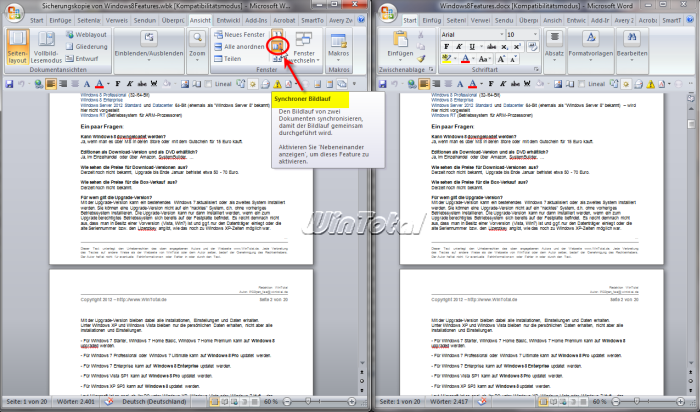
Task: Click the Format übertragen paintbrush icon
Action: (421, 58)
